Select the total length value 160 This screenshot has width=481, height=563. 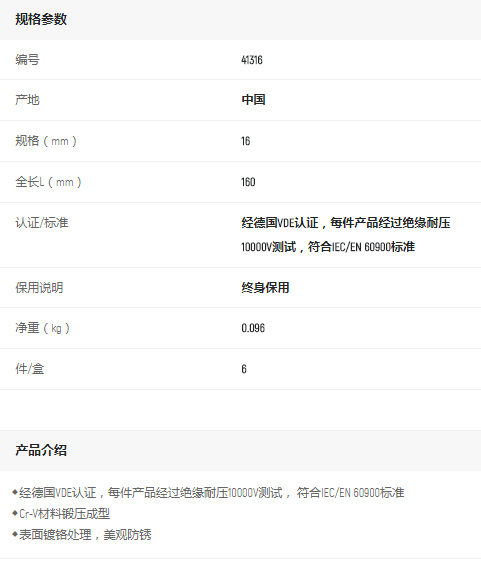[x=248, y=182]
